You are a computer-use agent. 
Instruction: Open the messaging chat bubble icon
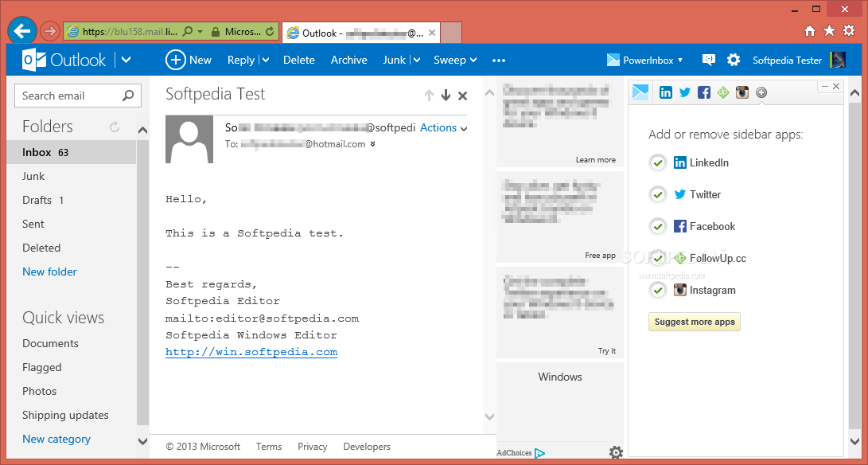tap(709, 60)
